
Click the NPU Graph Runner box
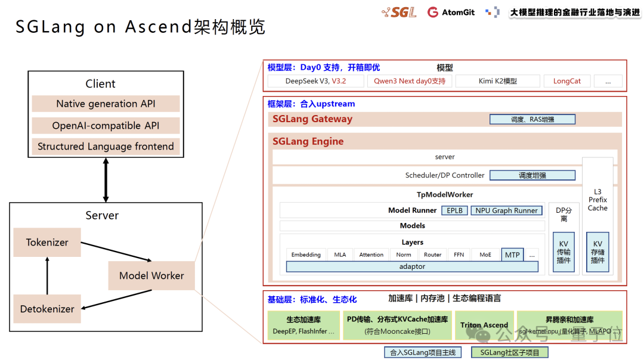pos(506,210)
